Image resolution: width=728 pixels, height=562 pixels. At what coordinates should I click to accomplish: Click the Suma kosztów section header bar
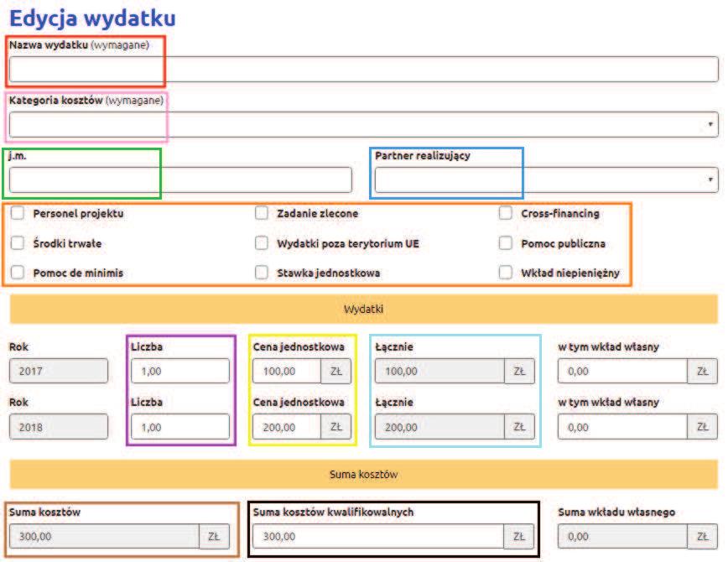point(363,474)
